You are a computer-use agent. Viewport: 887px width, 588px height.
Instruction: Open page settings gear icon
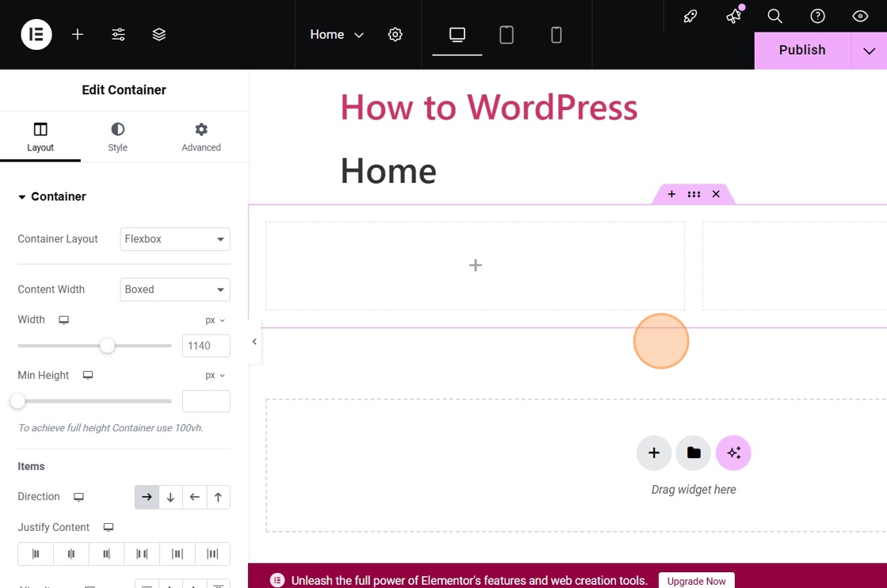click(x=395, y=35)
